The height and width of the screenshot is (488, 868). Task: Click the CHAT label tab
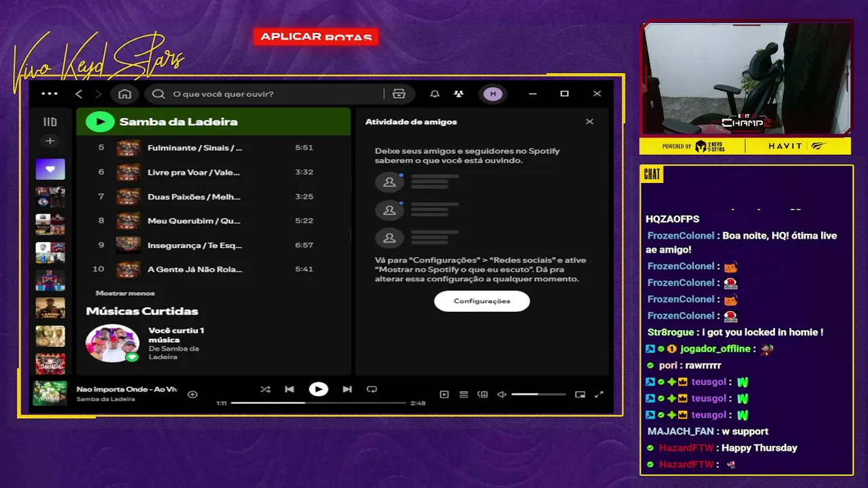(652, 174)
